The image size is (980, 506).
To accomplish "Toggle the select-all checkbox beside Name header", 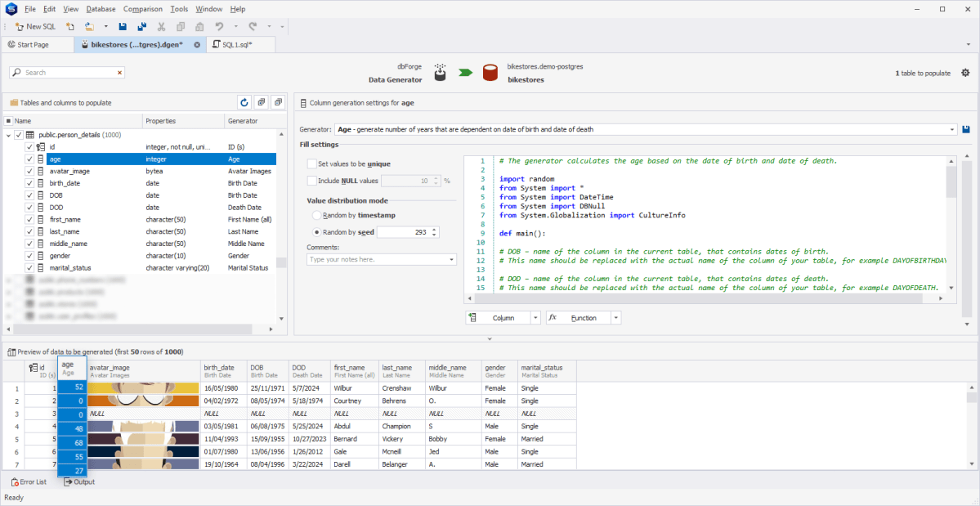I will coord(9,120).
